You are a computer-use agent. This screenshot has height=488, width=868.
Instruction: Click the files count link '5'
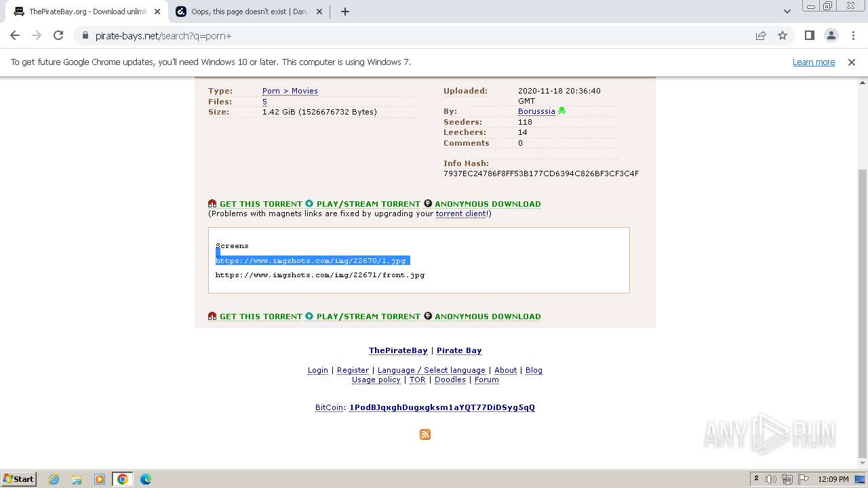click(264, 102)
